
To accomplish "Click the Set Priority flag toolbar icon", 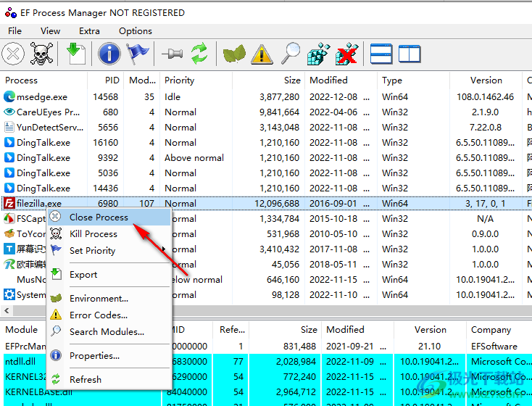I will point(138,54).
